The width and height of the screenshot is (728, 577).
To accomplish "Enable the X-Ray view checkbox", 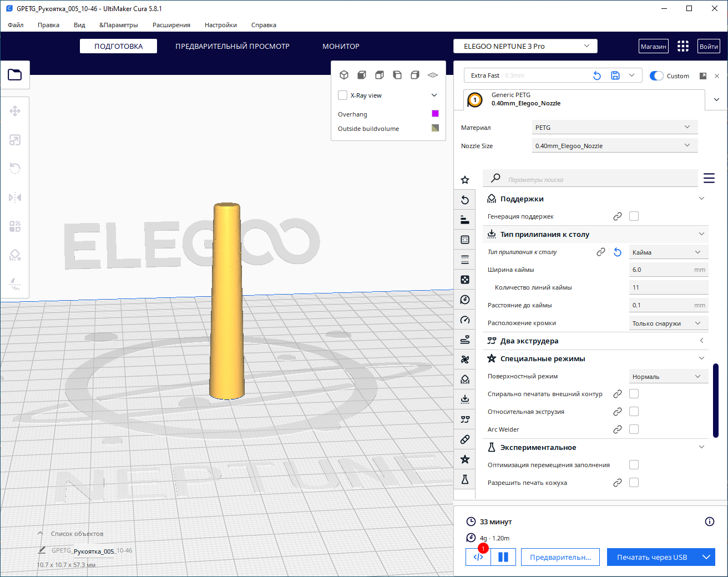I will pos(343,95).
